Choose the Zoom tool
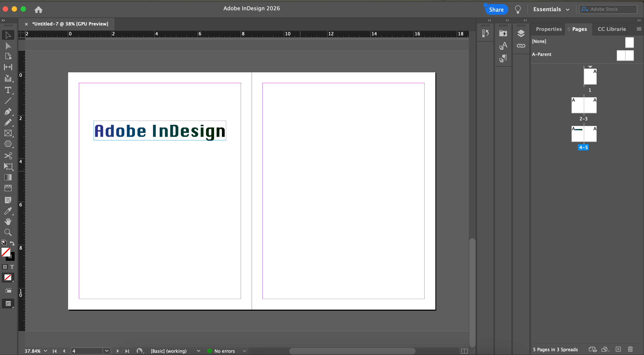This screenshot has width=644, height=355. 8,232
